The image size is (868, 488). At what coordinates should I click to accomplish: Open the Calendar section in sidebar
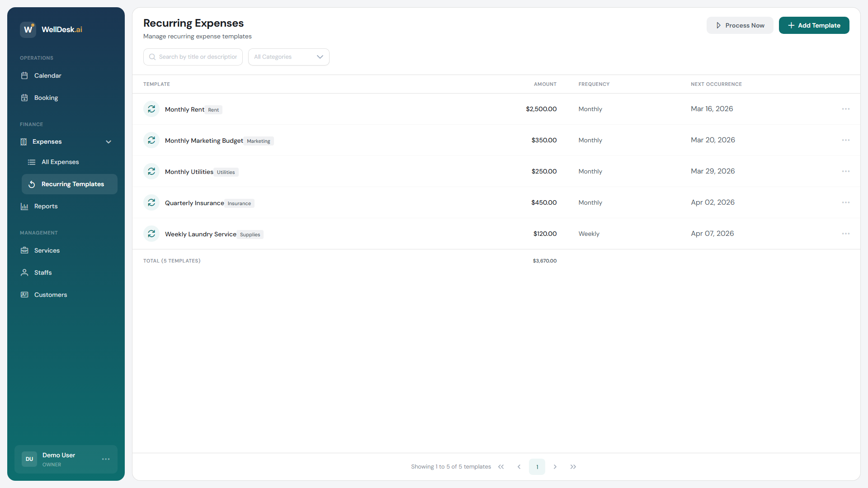point(47,75)
